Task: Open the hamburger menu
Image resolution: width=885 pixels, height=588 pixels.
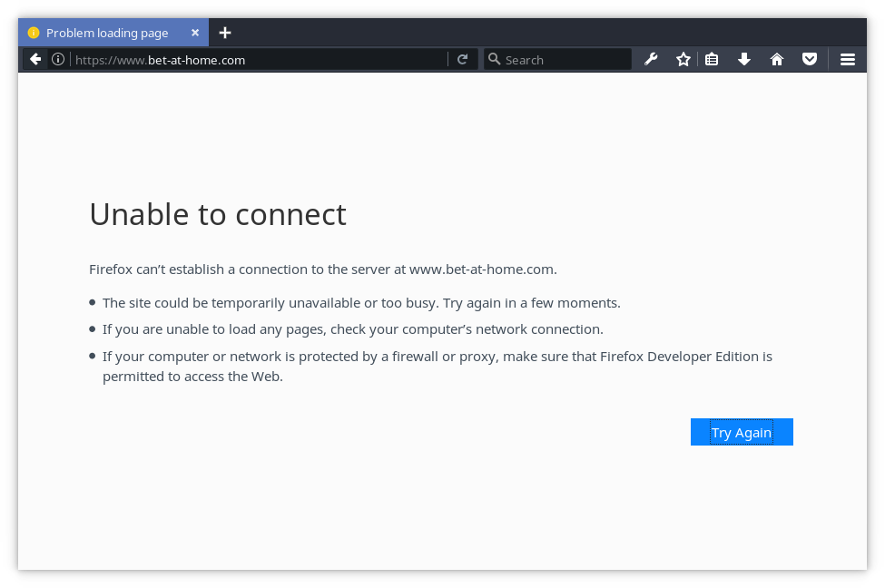Action: click(x=847, y=59)
